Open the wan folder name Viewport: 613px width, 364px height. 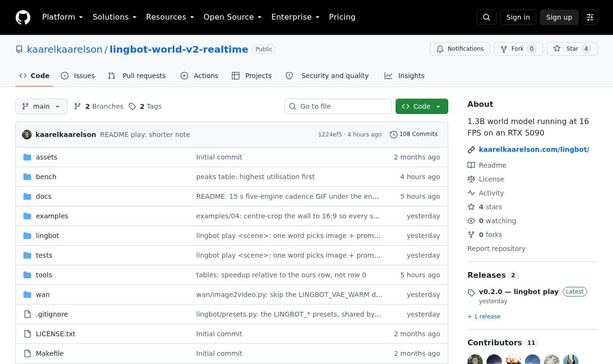click(x=43, y=295)
